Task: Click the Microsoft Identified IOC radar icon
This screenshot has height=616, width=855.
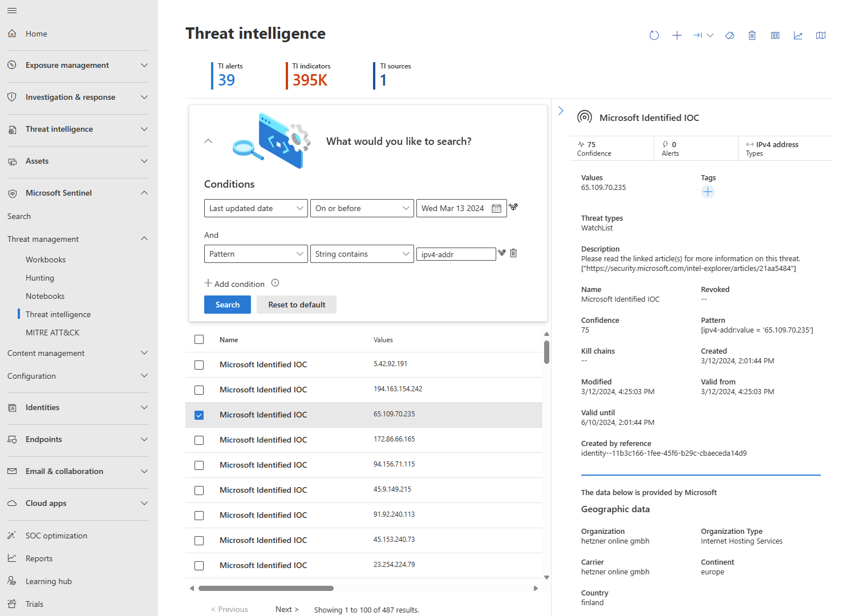Action: pos(585,117)
